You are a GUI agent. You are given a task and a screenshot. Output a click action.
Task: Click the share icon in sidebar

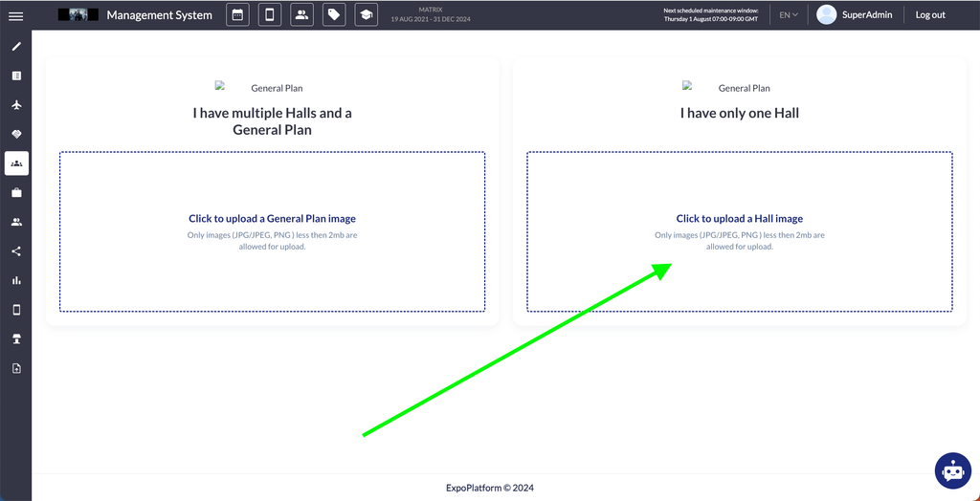click(16, 251)
